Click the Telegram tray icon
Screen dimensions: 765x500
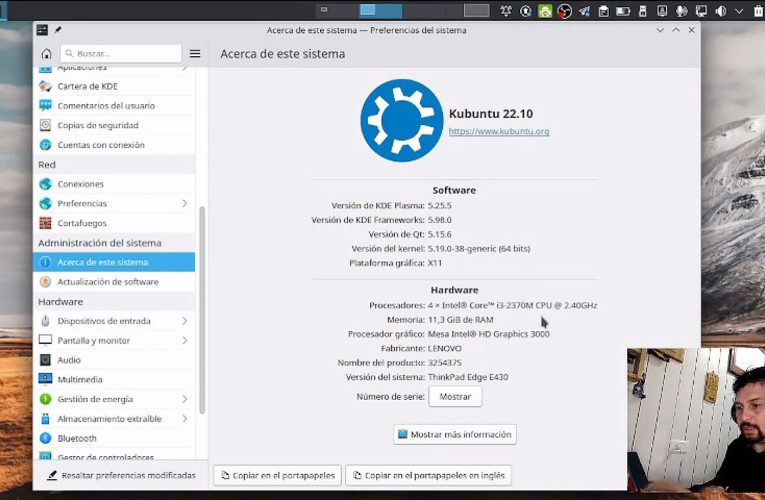tap(584, 11)
